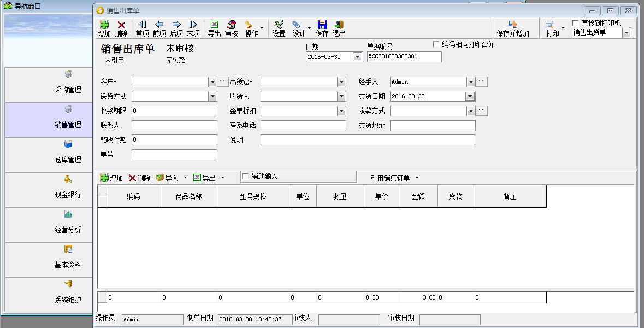
Task: Expand the 客户 dropdown list
Action: pyautogui.click(x=212, y=82)
